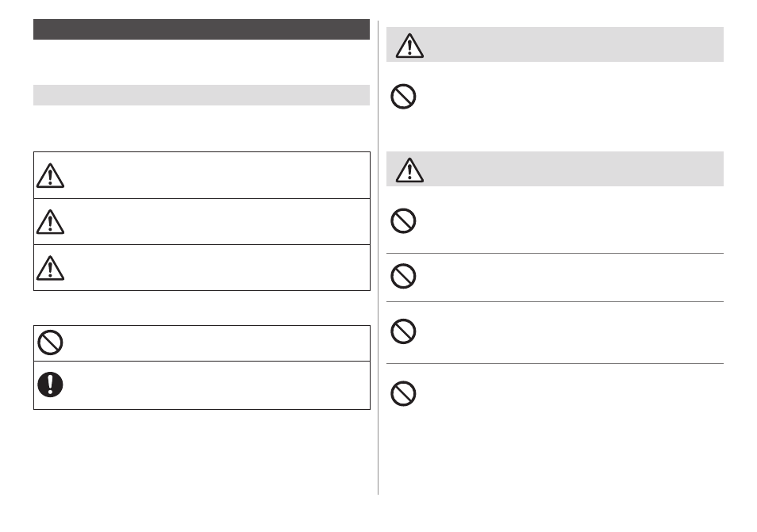757x532 pixels.
Task: Click the empty cell beside the exclamation circle icon
Action: pos(217,385)
